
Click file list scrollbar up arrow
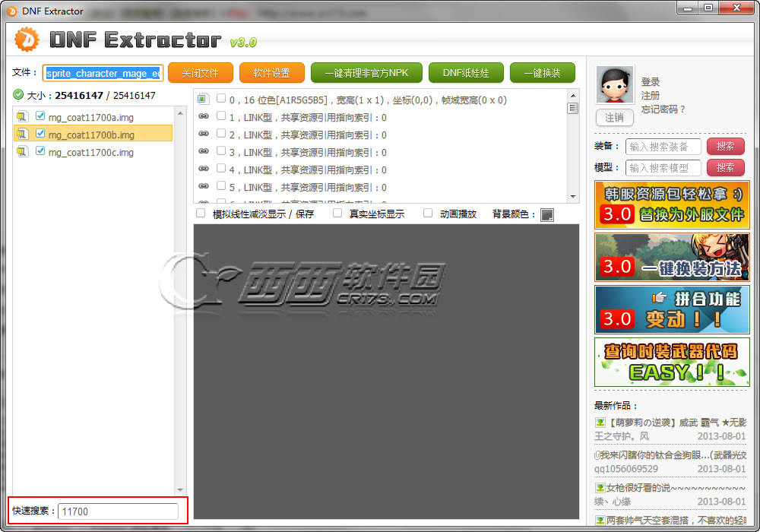pyautogui.click(x=180, y=113)
